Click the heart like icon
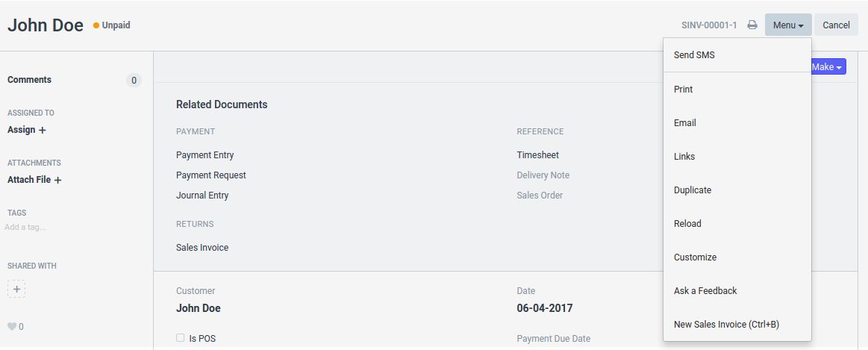Screen dimensions: 868x350 [x=11, y=326]
